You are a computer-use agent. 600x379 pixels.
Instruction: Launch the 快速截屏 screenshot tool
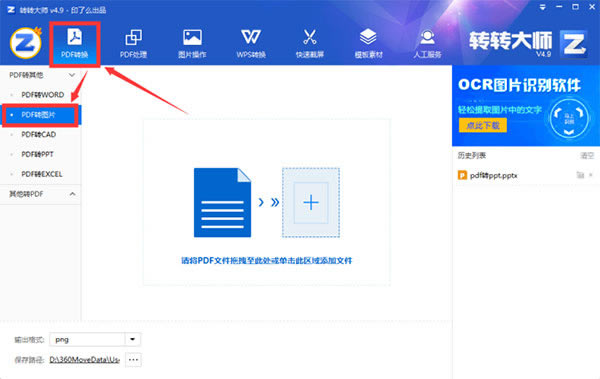pyautogui.click(x=310, y=44)
